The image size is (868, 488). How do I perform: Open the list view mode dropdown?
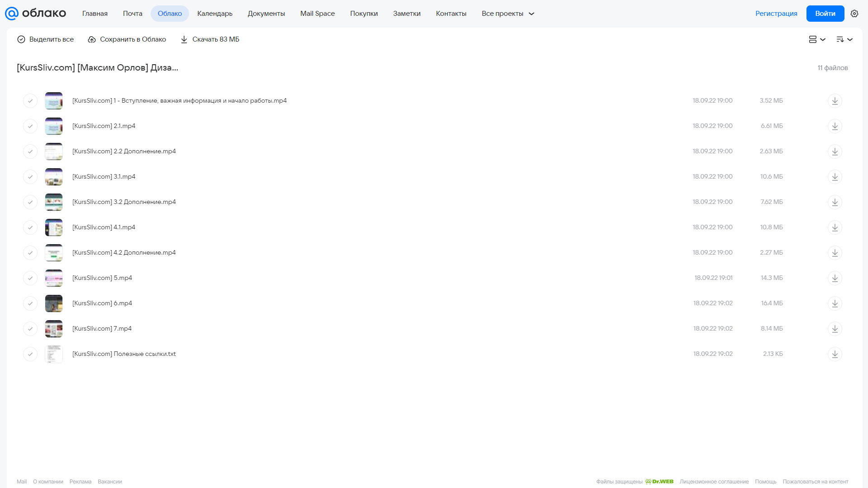(x=817, y=39)
